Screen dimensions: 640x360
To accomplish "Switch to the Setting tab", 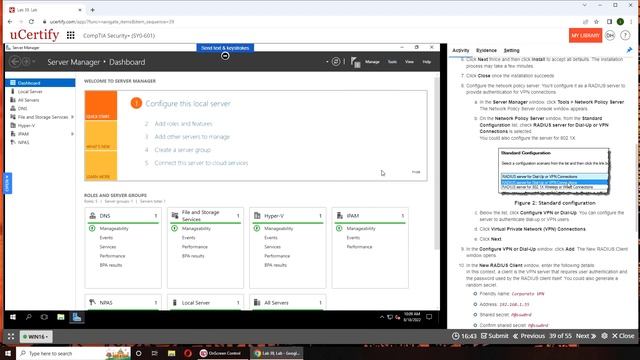I will click(511, 50).
